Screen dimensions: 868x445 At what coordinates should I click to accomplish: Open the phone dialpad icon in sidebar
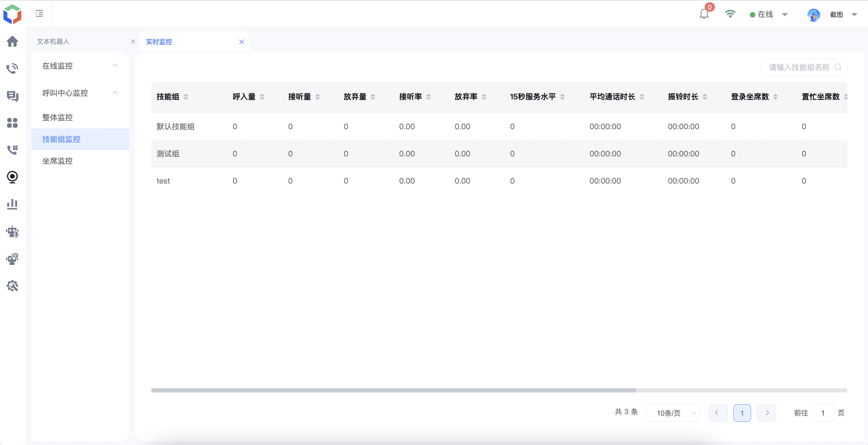(x=12, y=150)
